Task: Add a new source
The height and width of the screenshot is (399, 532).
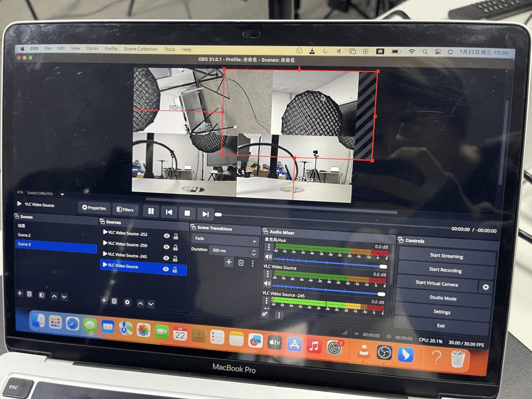Action: tap(104, 300)
